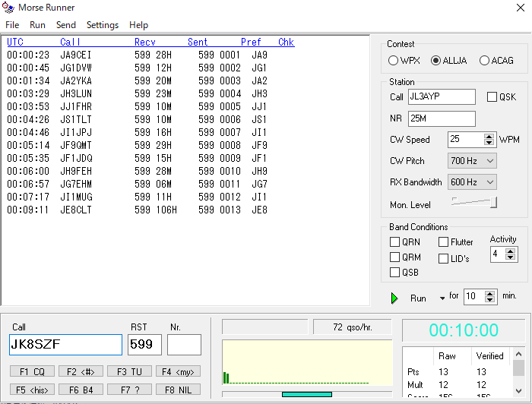Click the RST field showing 599
This screenshot has height=404, width=532.
[144, 345]
